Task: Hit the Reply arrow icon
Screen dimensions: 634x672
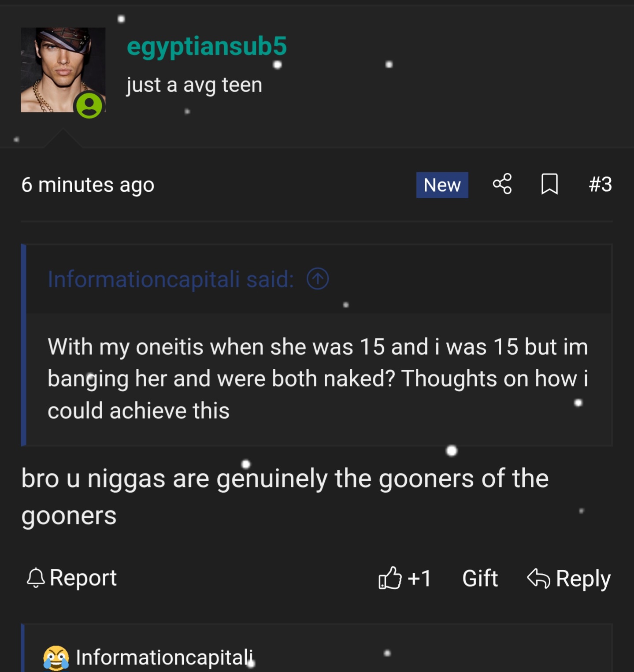Action: [x=538, y=578]
